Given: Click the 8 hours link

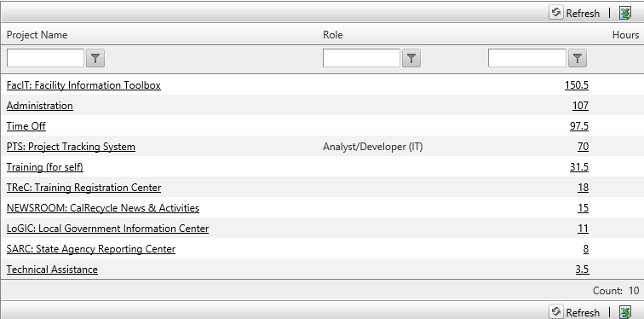Looking at the screenshot, I should click(586, 249).
